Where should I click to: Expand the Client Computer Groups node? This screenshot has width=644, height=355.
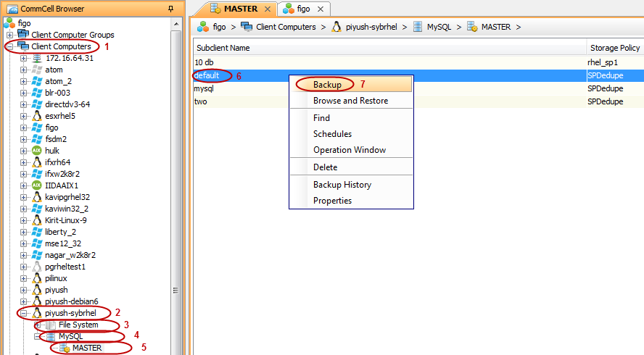click(10, 35)
